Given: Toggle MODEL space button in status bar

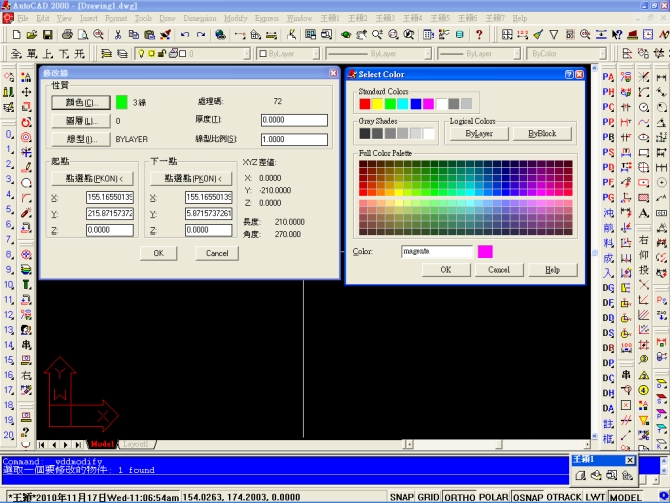Looking at the screenshot, I should pos(625,497).
